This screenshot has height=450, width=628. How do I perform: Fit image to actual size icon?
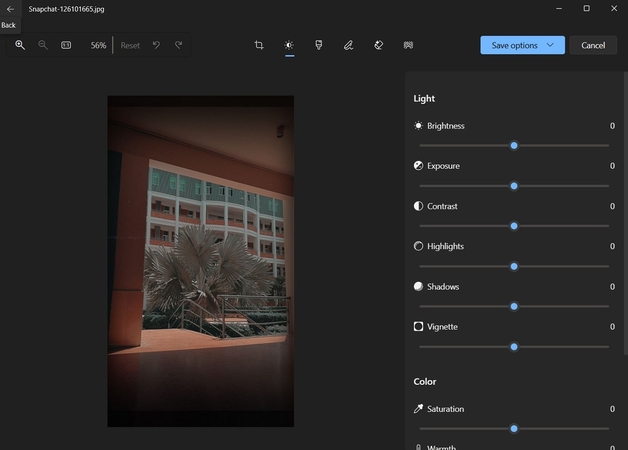(x=66, y=45)
